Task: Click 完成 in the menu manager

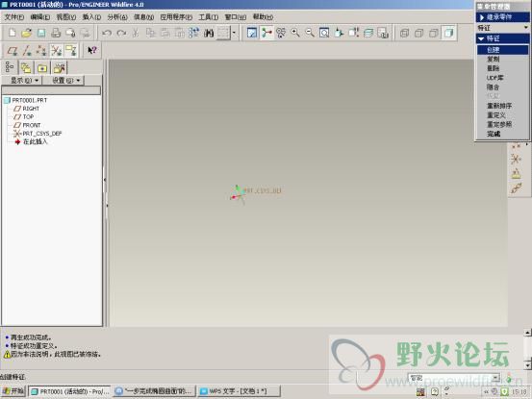Action: click(494, 134)
